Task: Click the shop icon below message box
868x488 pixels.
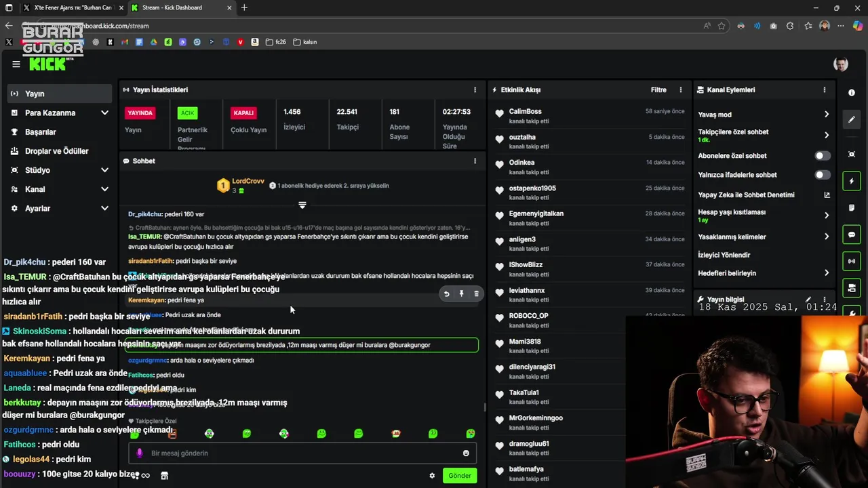Action: point(164,476)
